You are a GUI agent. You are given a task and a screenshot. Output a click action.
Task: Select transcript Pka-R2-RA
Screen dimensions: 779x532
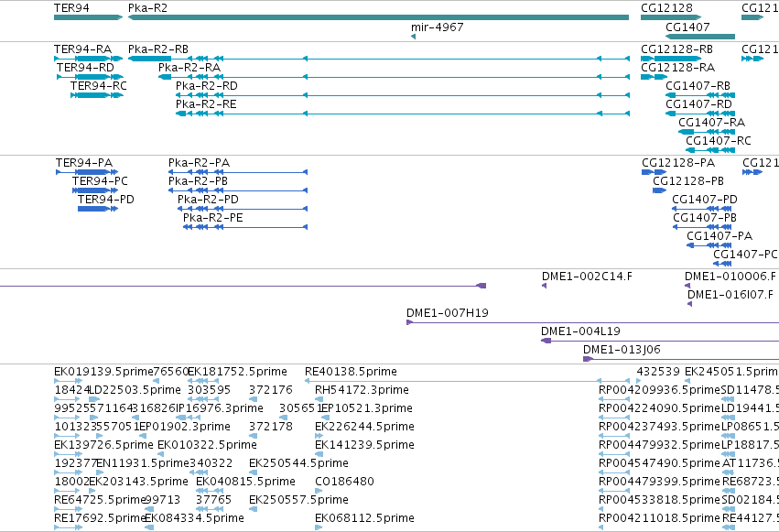[x=394, y=77]
